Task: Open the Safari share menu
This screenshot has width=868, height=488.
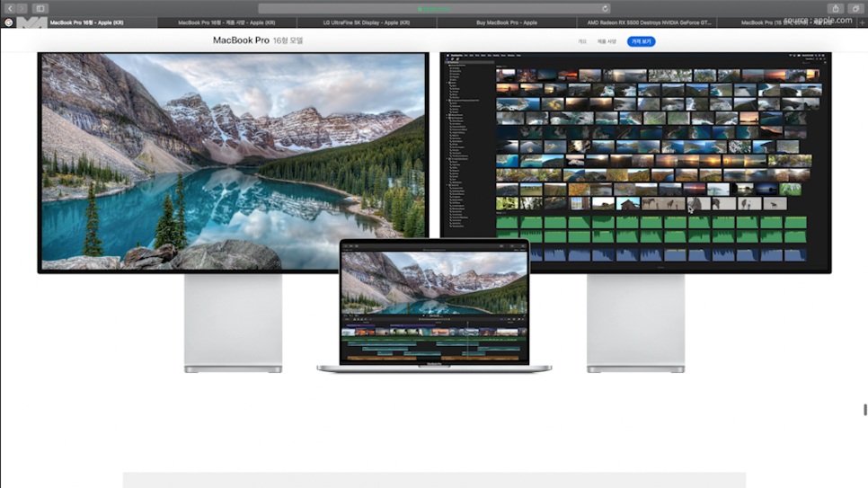Action: pos(836,8)
